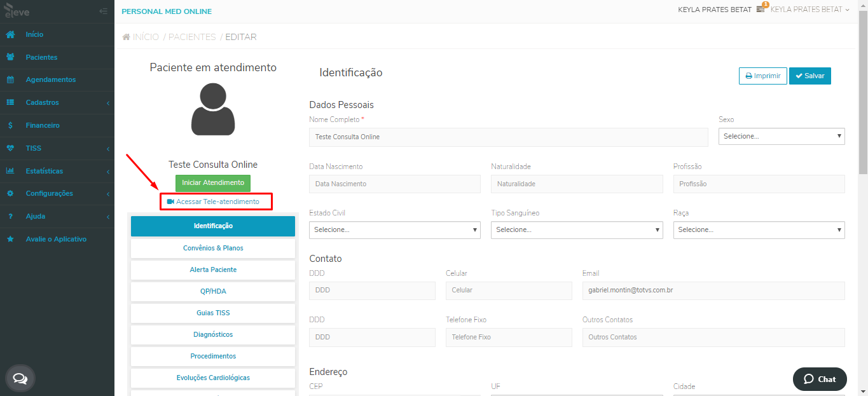This screenshot has width=868, height=396.
Task: Click the Agendamentos calendar icon
Action: [x=10, y=80]
